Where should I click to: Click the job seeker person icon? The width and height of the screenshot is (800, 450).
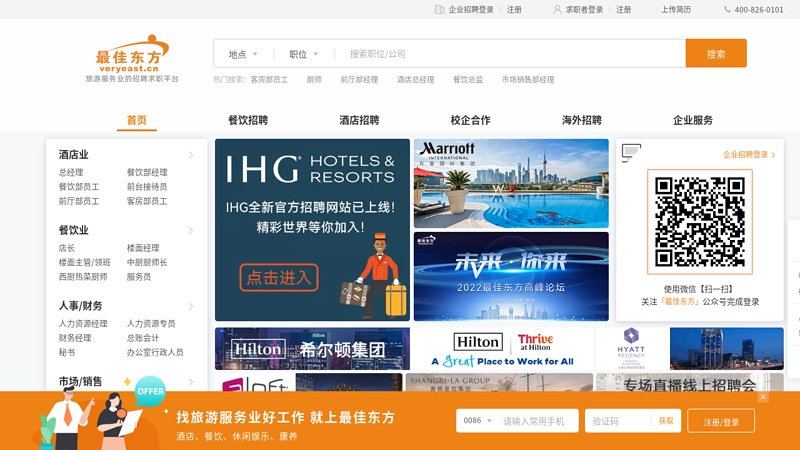coord(557,9)
